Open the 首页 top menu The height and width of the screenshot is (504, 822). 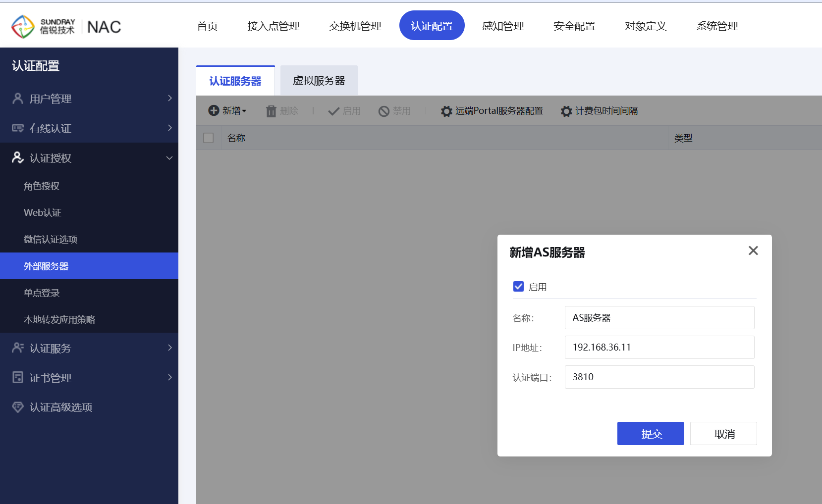coord(207,26)
